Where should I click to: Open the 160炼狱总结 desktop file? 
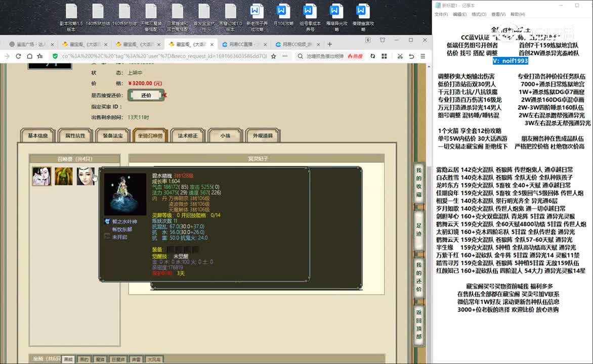[x=124, y=15]
